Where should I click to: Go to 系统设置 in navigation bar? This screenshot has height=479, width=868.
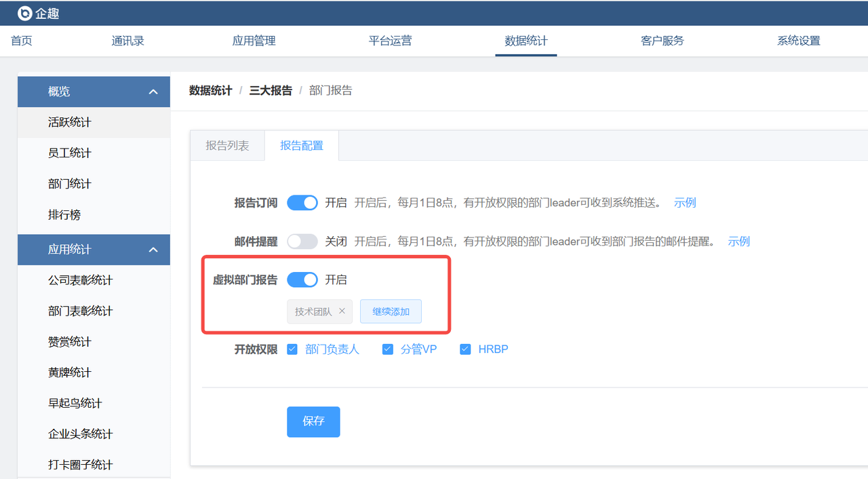(798, 41)
